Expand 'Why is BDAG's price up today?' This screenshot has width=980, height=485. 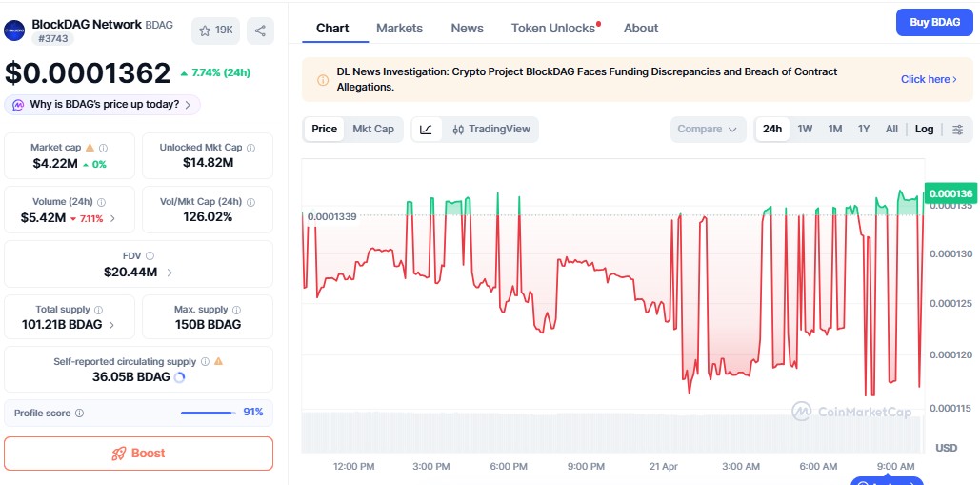coord(103,105)
